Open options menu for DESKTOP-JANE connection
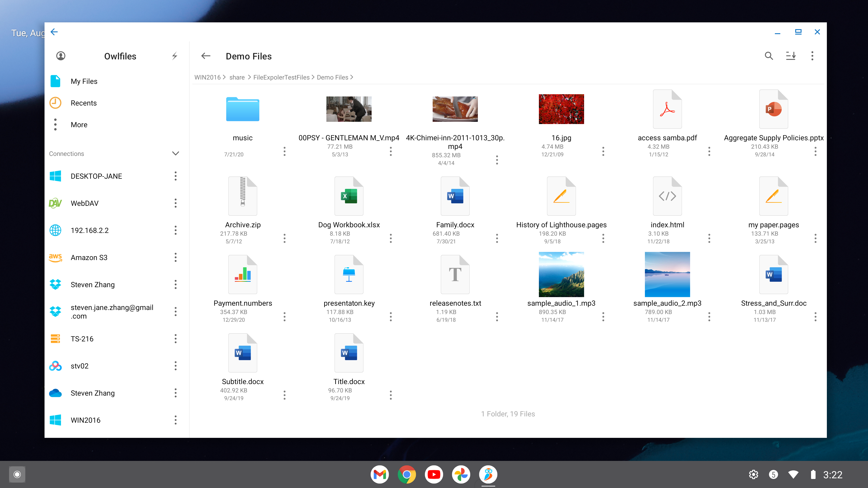This screenshot has width=868, height=488. pos(175,176)
